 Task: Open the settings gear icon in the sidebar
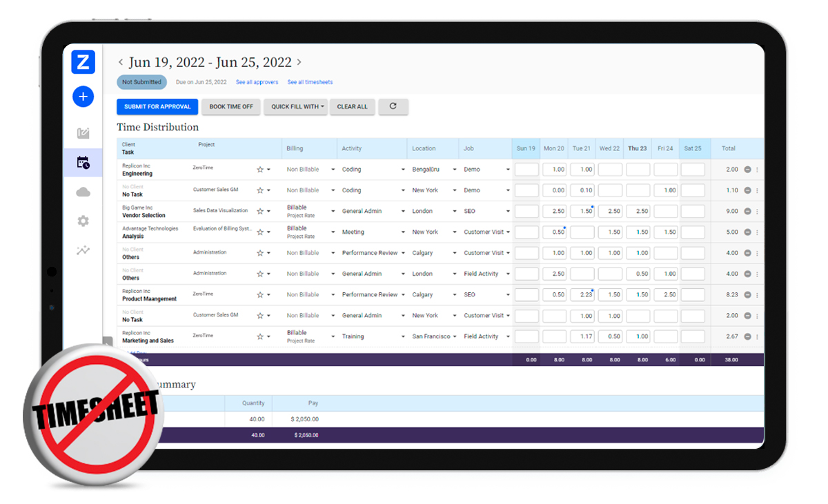tap(83, 221)
